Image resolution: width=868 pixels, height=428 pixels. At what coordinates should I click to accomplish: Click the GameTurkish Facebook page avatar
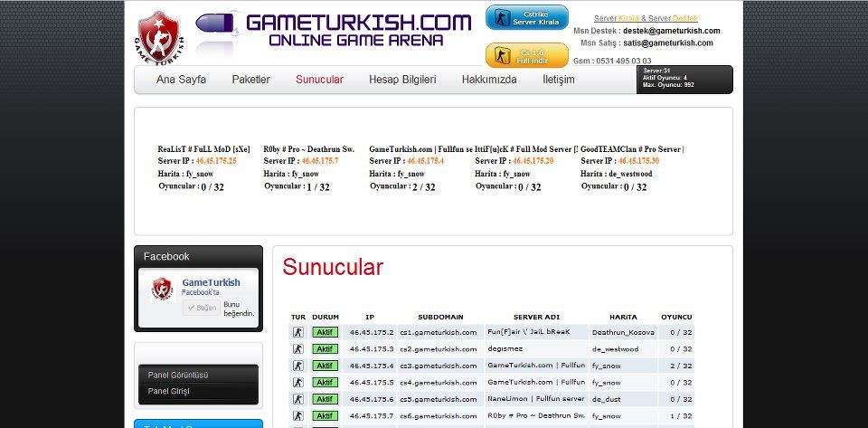click(x=162, y=290)
